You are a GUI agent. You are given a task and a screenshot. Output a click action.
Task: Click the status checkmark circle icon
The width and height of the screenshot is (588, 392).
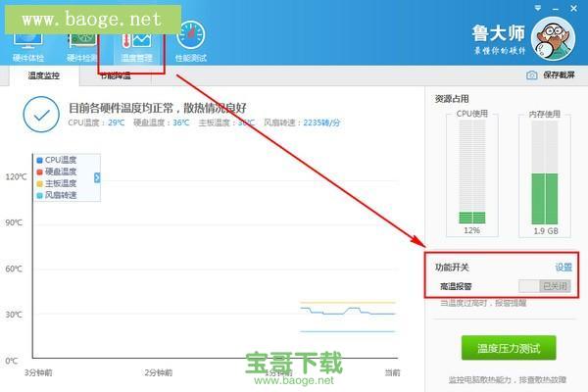coord(41,115)
